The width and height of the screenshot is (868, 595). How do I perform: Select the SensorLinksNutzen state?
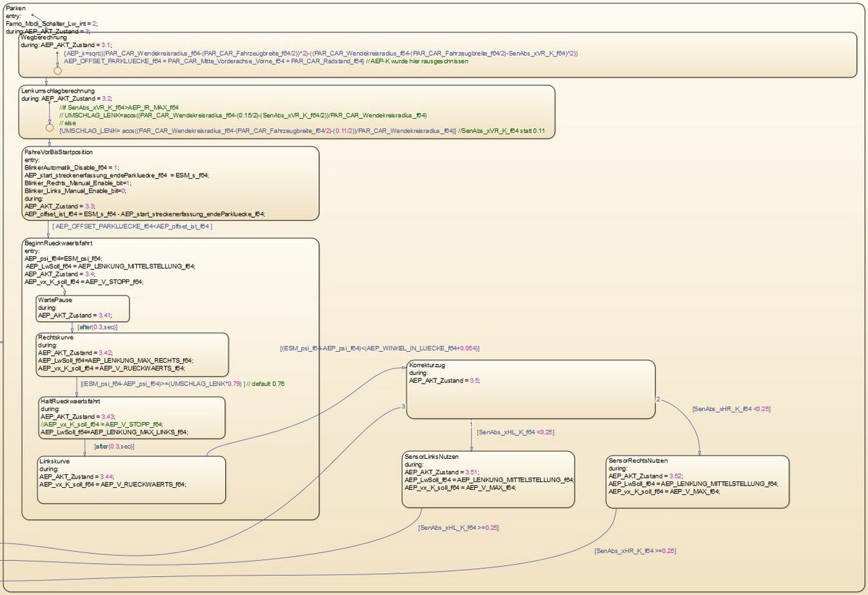click(489, 479)
